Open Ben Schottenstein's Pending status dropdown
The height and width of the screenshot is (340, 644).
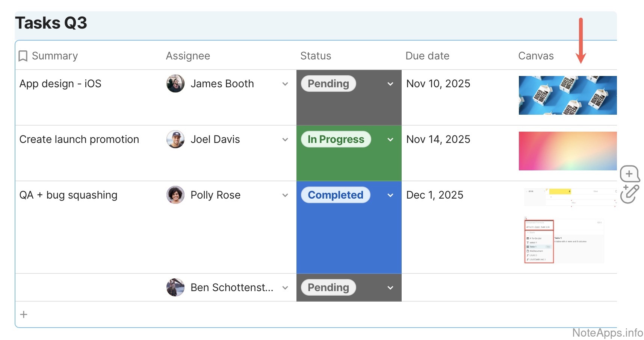tap(390, 288)
